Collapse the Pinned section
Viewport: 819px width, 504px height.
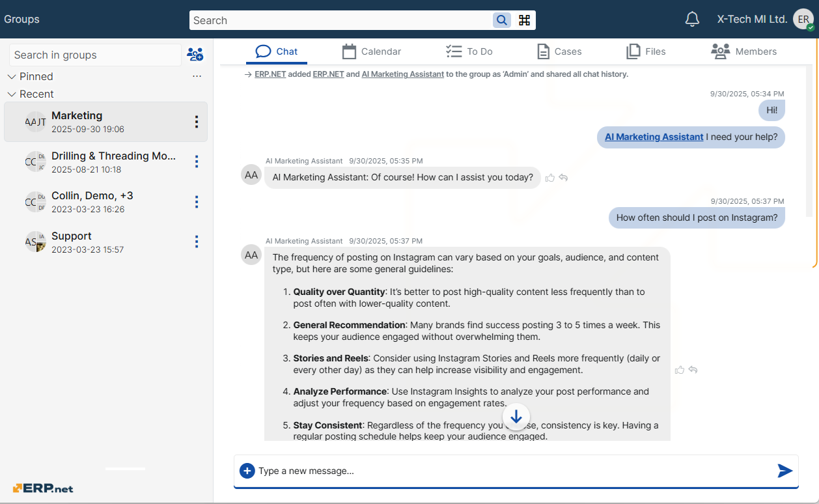pyautogui.click(x=12, y=77)
